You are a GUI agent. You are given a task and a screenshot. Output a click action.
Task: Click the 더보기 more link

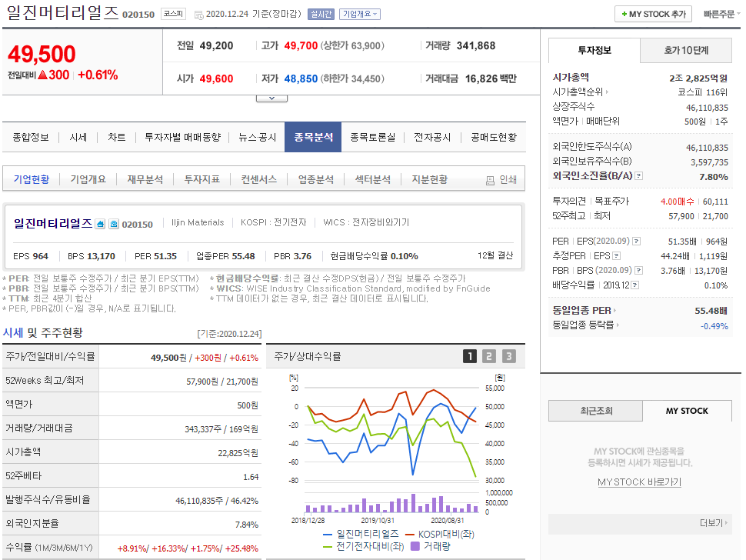[x=713, y=523]
